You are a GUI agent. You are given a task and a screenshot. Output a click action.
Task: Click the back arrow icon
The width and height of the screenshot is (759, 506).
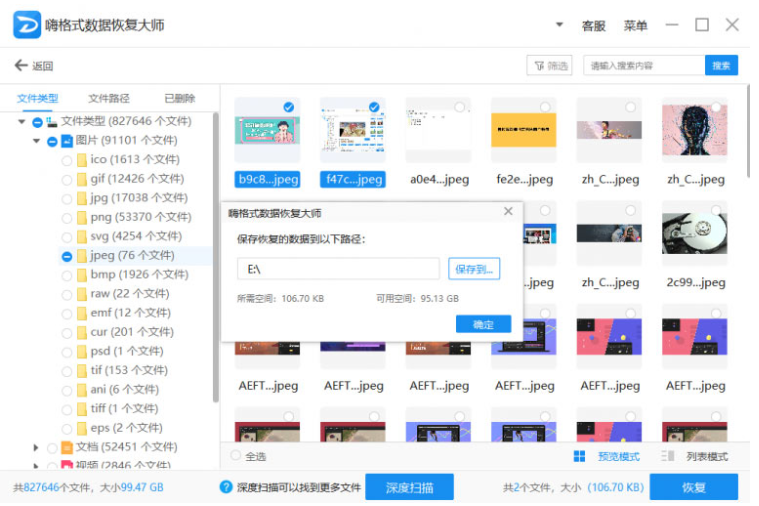coord(21,66)
